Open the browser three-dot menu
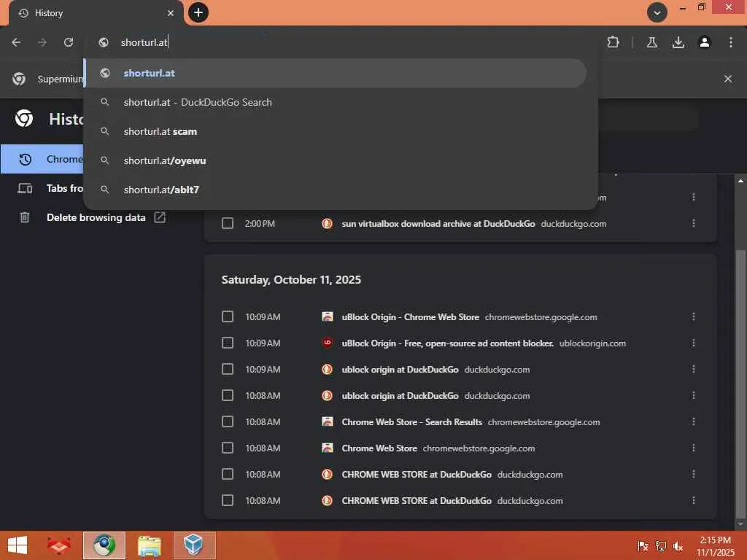The image size is (747, 560). (731, 42)
